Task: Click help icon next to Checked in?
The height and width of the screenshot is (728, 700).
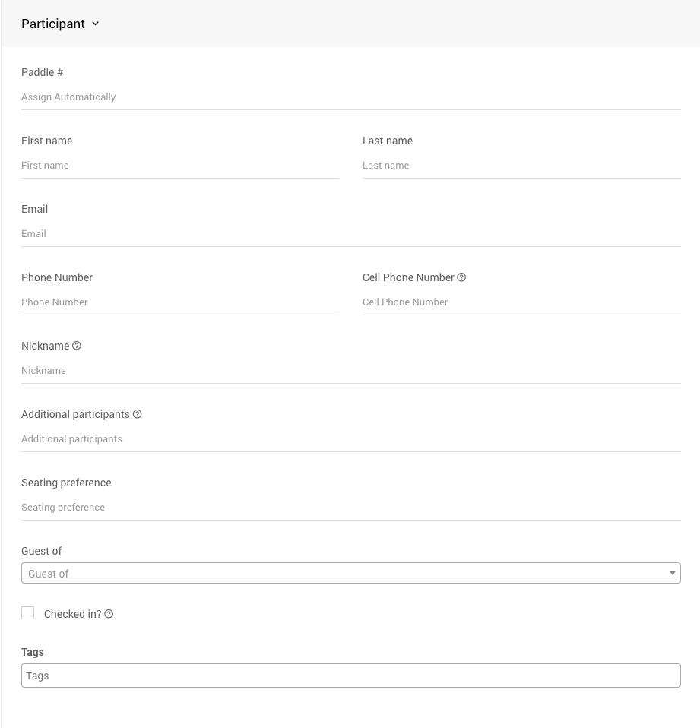Action: coord(109,614)
